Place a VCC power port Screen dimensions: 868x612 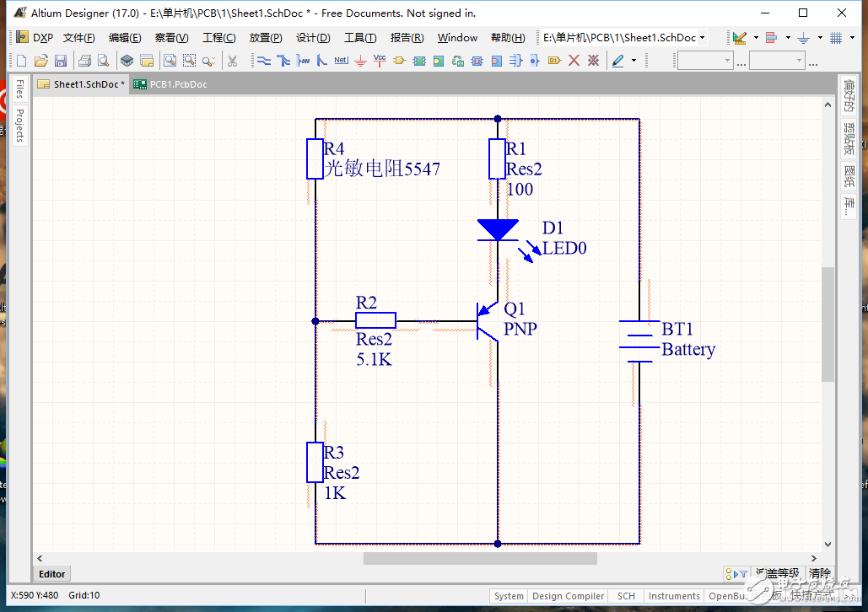point(380,61)
